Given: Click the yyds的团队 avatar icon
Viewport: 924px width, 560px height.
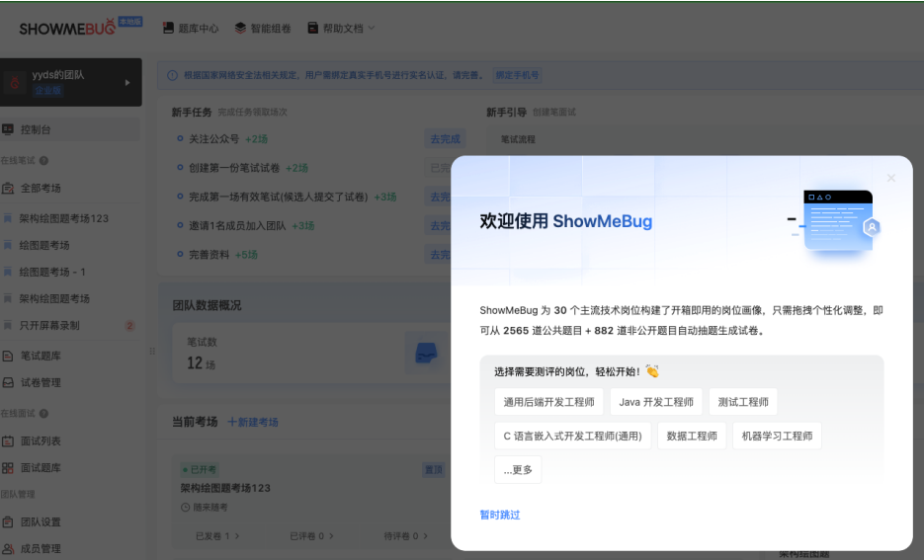Looking at the screenshot, I should pyautogui.click(x=16, y=82).
